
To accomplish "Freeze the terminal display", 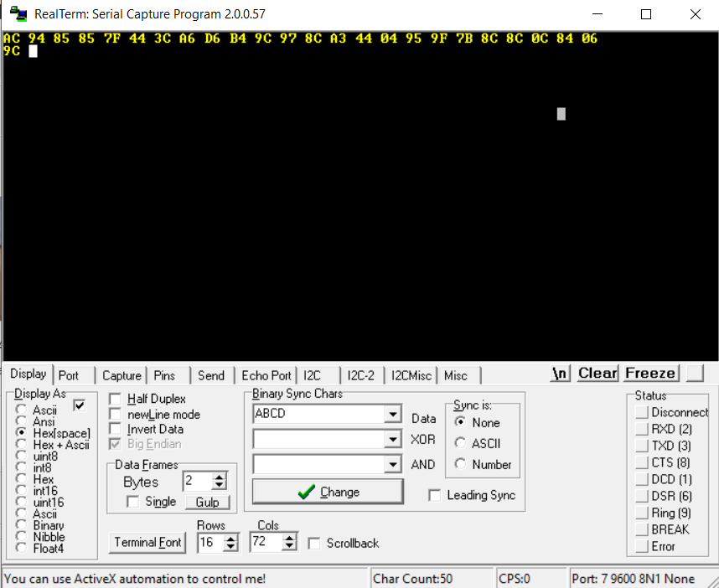I will click(650, 373).
